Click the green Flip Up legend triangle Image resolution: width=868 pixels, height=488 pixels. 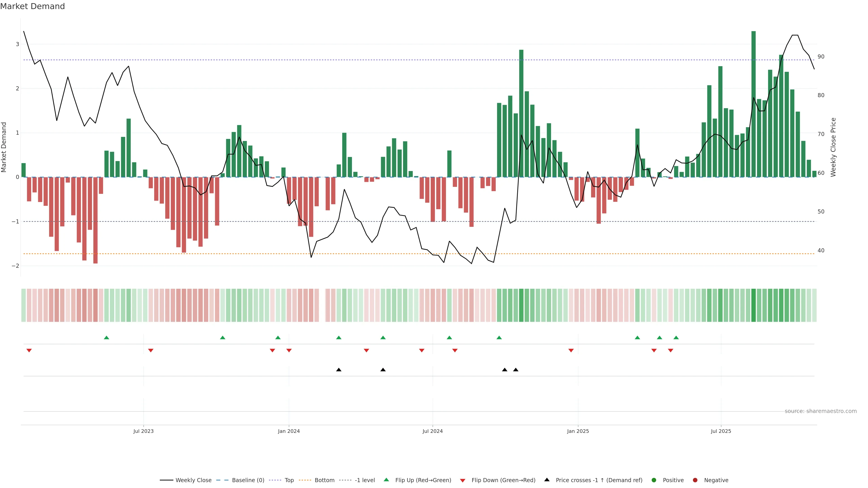click(x=387, y=480)
